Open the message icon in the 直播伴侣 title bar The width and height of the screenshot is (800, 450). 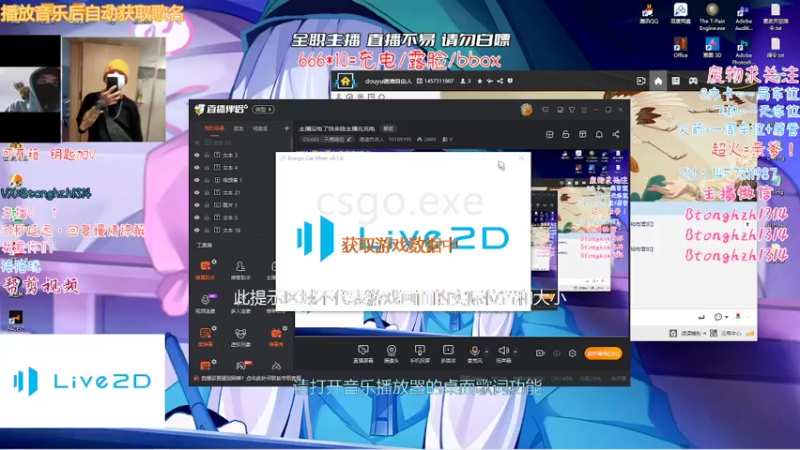[x=545, y=110]
